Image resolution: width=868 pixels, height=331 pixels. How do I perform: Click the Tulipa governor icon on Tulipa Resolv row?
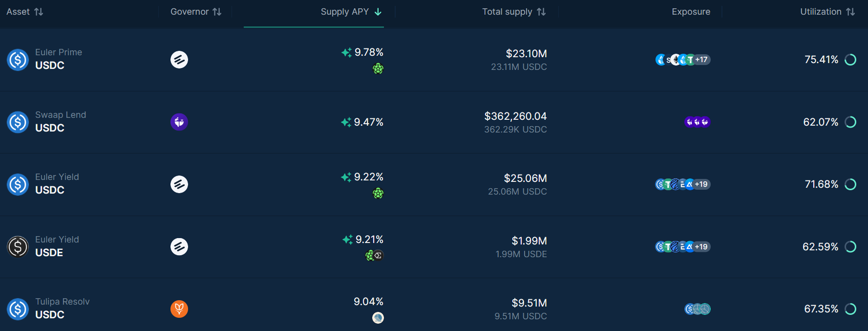pyautogui.click(x=179, y=309)
